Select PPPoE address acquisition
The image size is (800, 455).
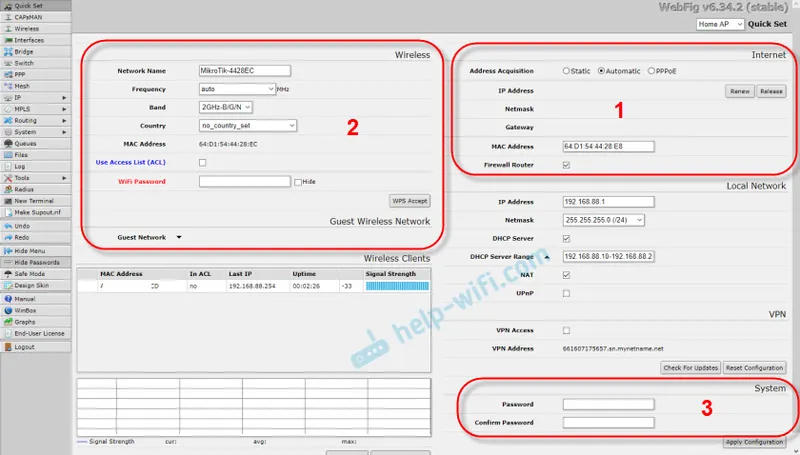click(x=651, y=71)
